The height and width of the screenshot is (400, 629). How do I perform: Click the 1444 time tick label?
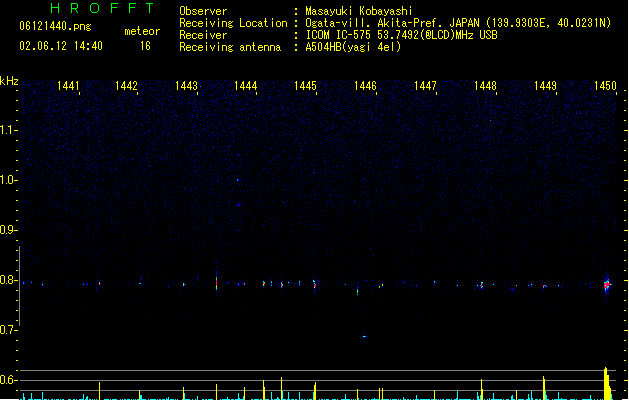[x=246, y=86]
